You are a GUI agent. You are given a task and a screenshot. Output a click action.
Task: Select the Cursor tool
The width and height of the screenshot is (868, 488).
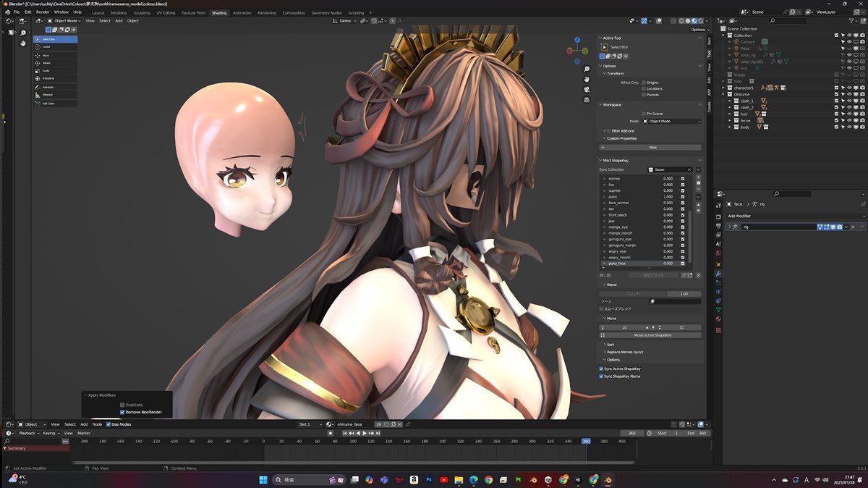point(55,46)
